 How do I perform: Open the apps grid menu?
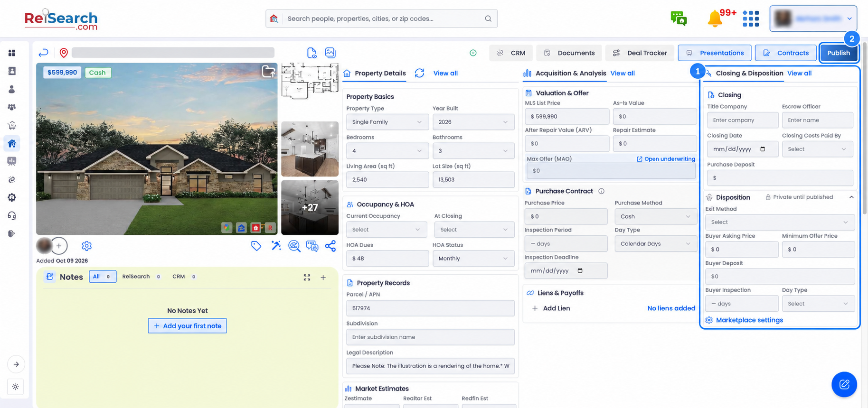point(751,19)
